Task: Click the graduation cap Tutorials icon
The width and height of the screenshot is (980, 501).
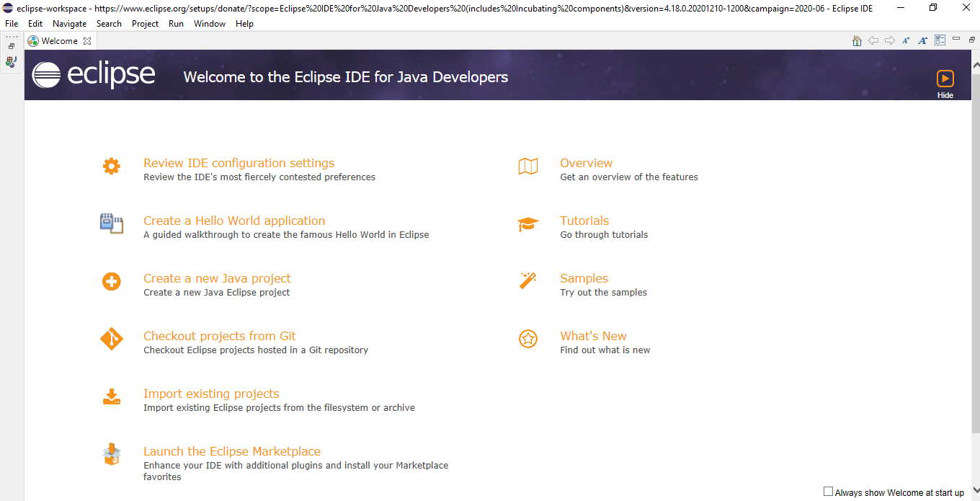Action: [x=528, y=224]
